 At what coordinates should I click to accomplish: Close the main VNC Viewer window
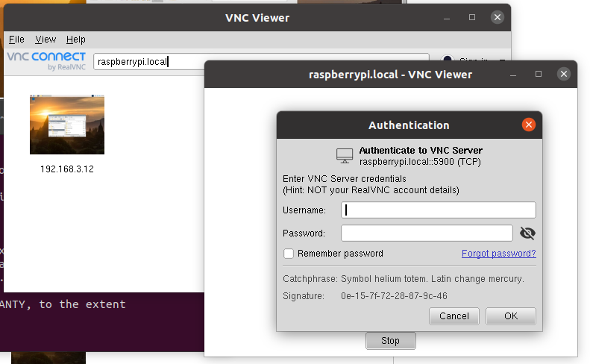(497, 17)
